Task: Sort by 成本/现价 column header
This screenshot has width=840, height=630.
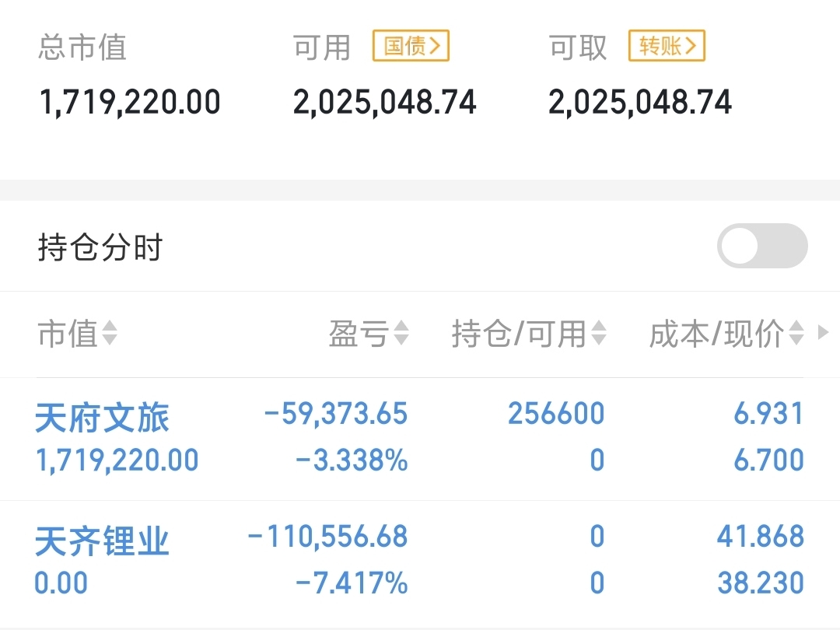Action: [726, 333]
